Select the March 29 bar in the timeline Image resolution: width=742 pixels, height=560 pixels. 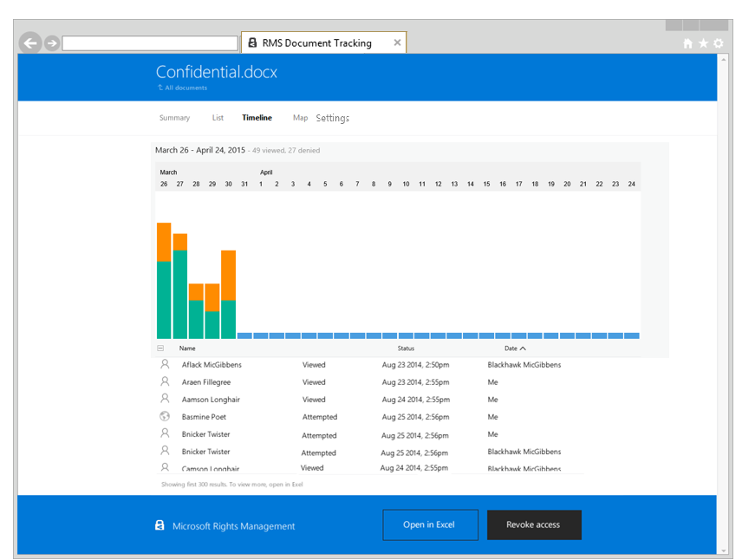212,311
